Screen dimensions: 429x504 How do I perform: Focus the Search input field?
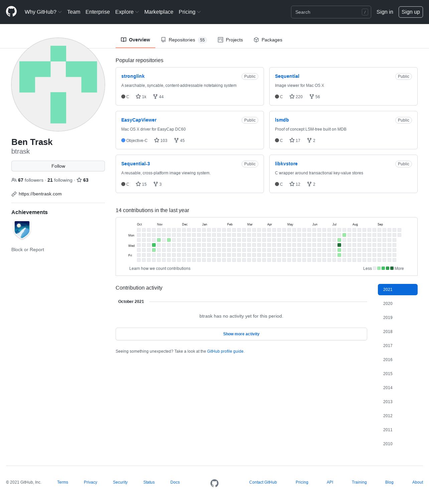(x=331, y=12)
